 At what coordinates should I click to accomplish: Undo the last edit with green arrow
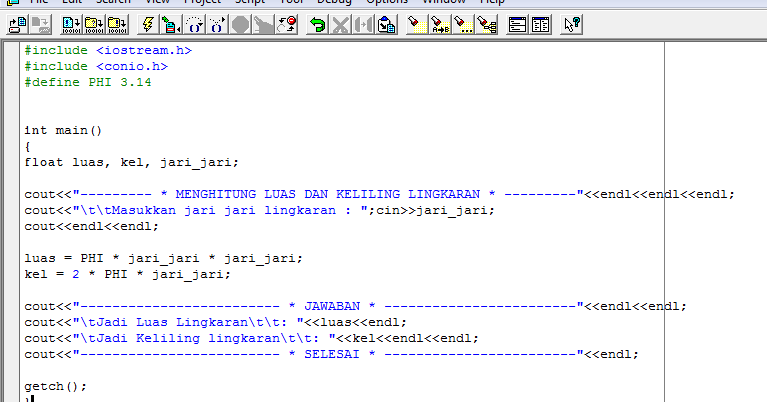click(317, 24)
